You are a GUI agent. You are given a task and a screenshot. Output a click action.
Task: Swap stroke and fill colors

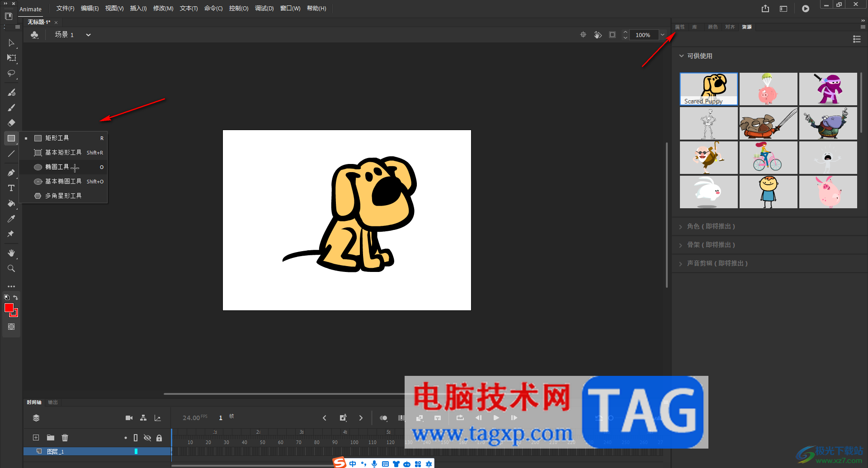click(x=16, y=297)
